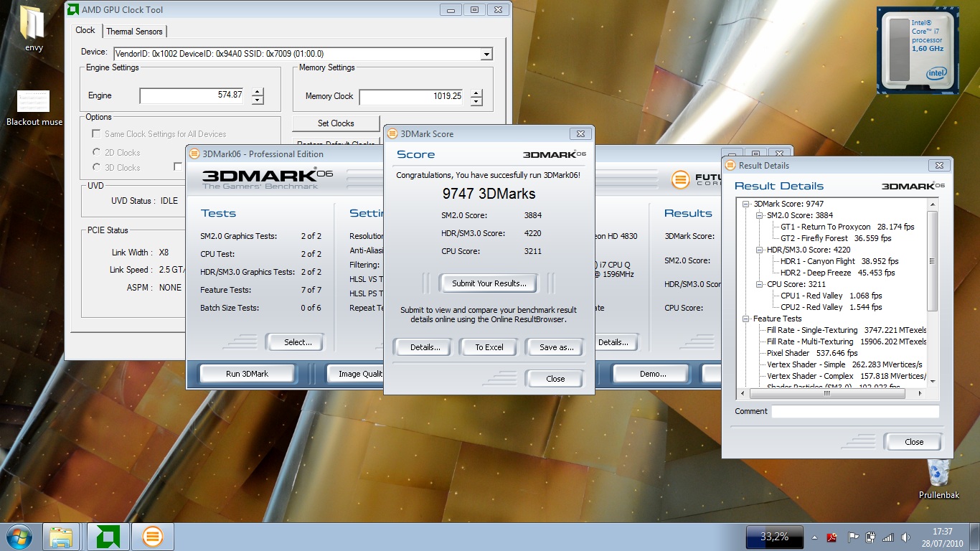The width and height of the screenshot is (980, 551).
Task: Click the AMD logo in GPU Clock Tool title bar
Action: click(72, 9)
